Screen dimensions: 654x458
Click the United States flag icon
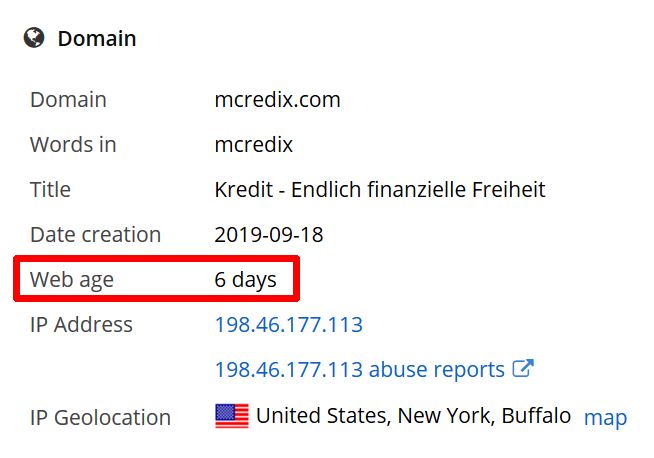(232, 416)
